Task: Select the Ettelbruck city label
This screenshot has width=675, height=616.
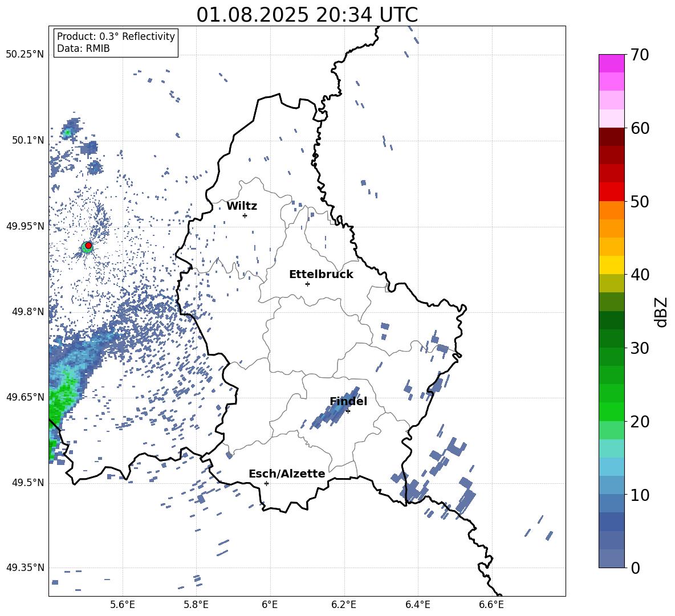Action: (321, 275)
